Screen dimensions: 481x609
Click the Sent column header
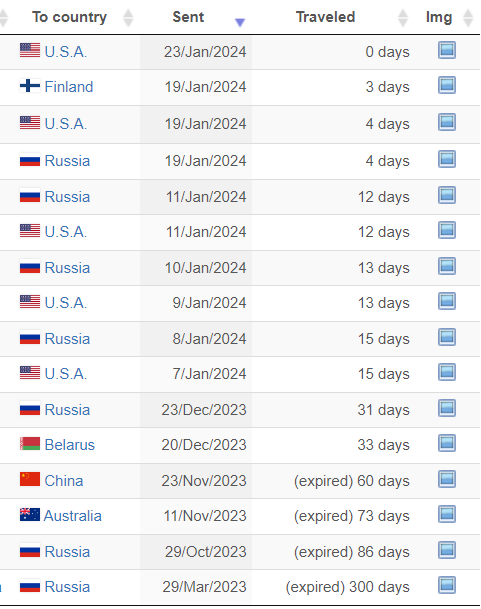[188, 17]
